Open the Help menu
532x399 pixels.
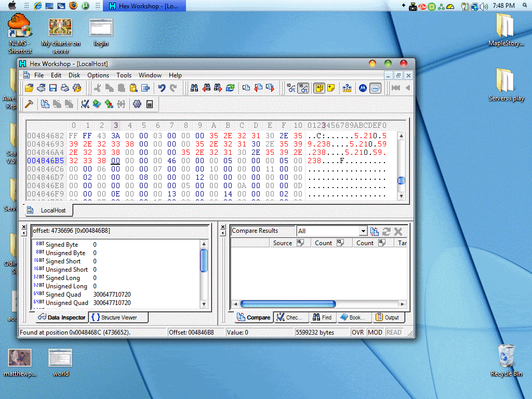(x=175, y=75)
